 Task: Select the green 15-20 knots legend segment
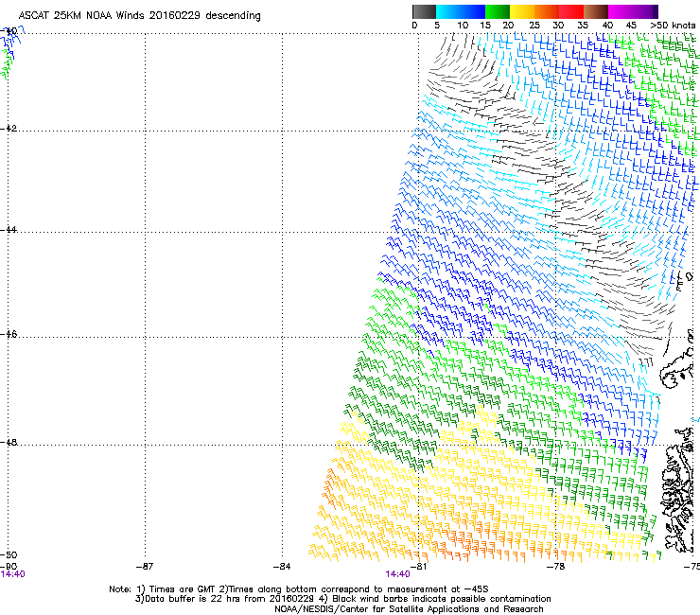498,11
